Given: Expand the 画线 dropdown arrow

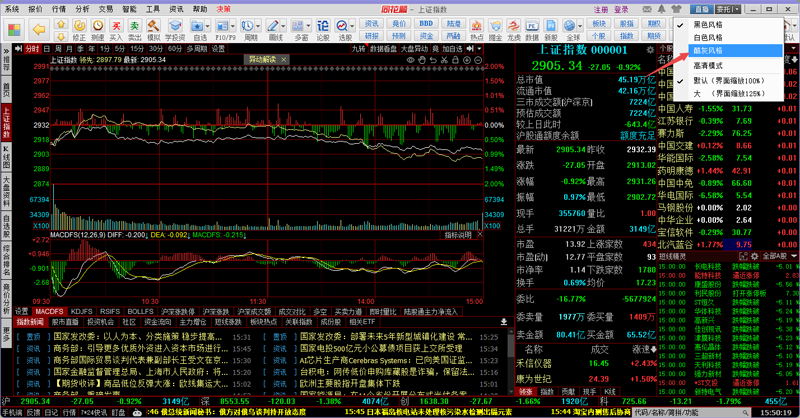Looking at the screenshot, I should pyautogui.click(x=283, y=26).
